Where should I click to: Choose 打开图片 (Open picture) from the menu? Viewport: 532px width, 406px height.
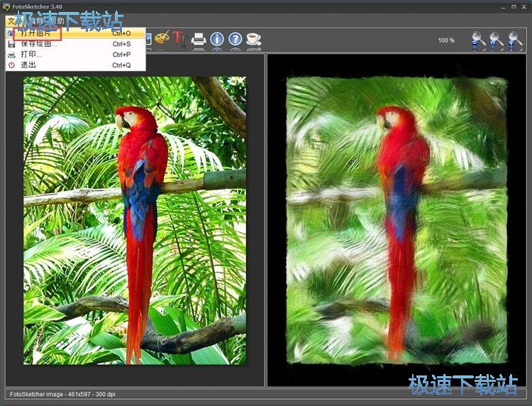tap(35, 33)
